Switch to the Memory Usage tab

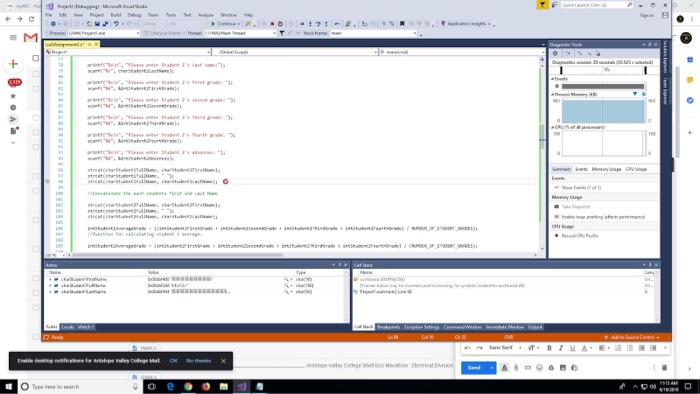(606, 169)
